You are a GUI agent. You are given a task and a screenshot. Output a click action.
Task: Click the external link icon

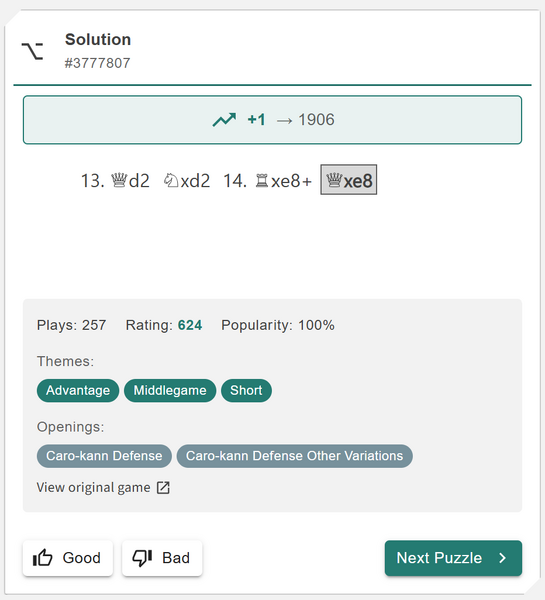click(x=163, y=488)
